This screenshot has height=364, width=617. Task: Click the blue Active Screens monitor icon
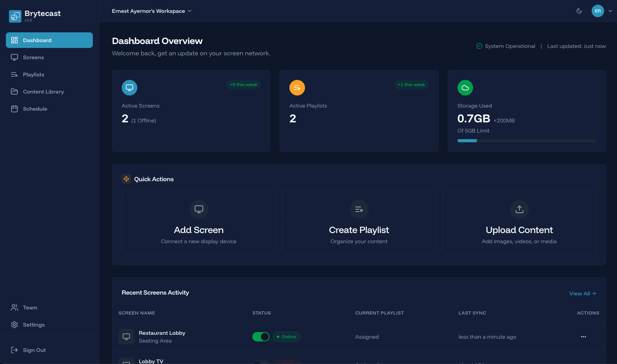tap(129, 88)
